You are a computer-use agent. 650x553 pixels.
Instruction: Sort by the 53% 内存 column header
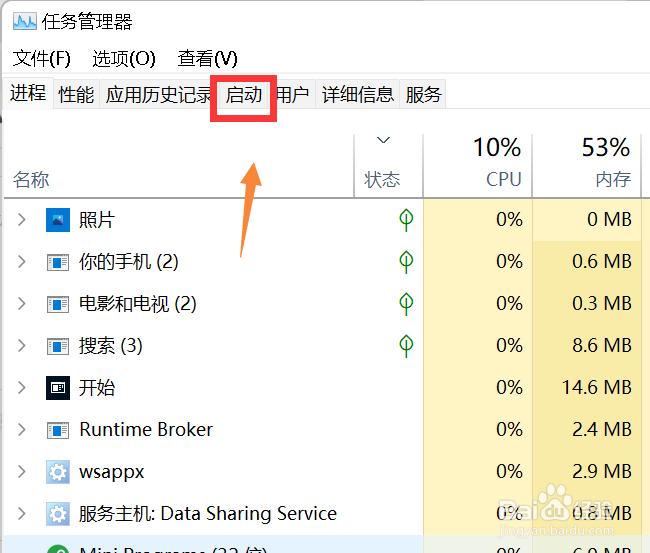587,166
